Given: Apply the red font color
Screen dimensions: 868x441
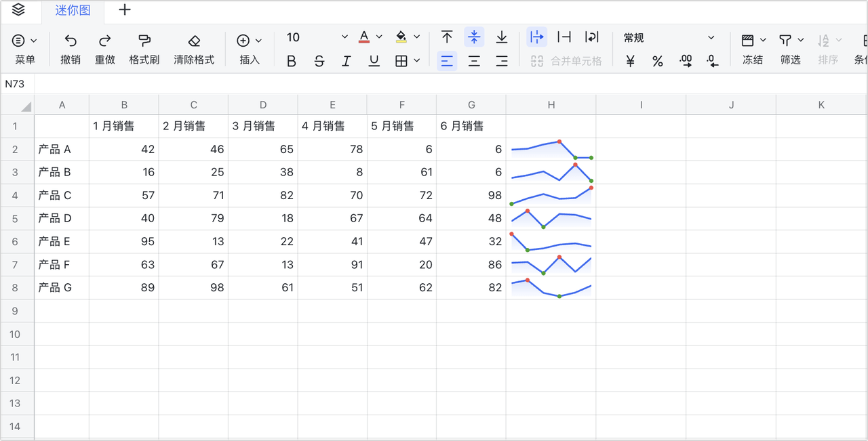Looking at the screenshot, I should click(364, 37).
